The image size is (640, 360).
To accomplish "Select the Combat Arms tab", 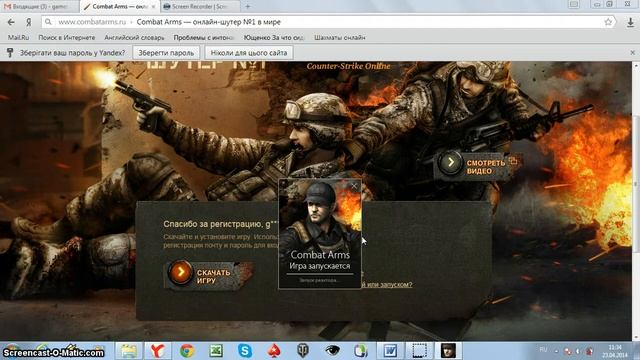I will [119, 7].
